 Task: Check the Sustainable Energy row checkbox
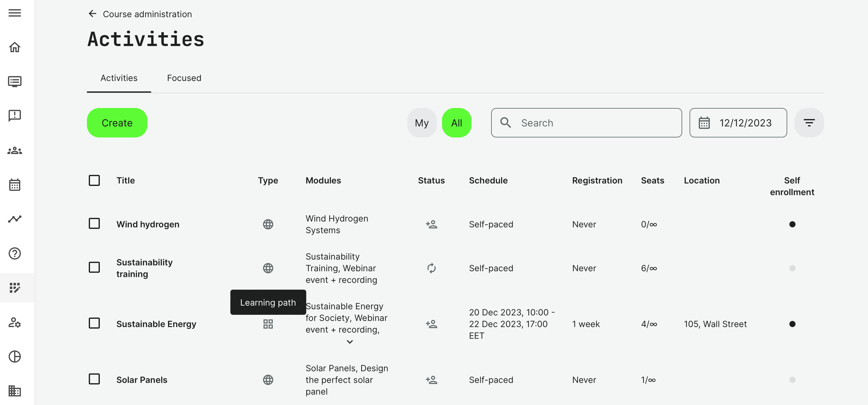tap(94, 323)
